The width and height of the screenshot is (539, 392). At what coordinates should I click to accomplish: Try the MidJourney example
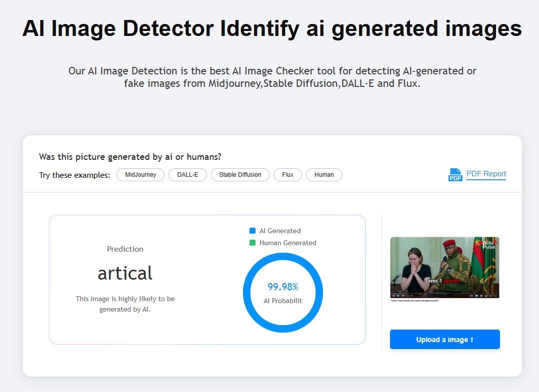[x=140, y=175]
